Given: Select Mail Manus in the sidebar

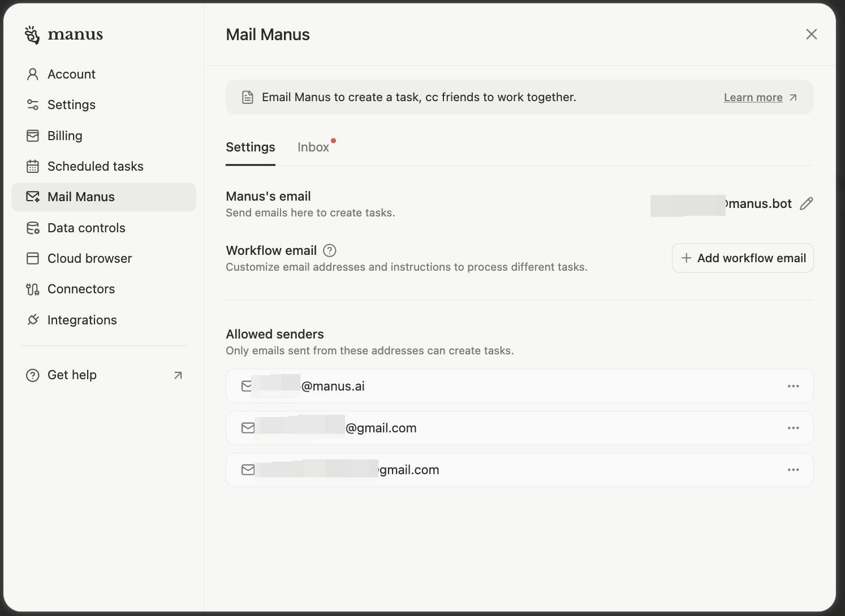Looking at the screenshot, I should (x=81, y=197).
